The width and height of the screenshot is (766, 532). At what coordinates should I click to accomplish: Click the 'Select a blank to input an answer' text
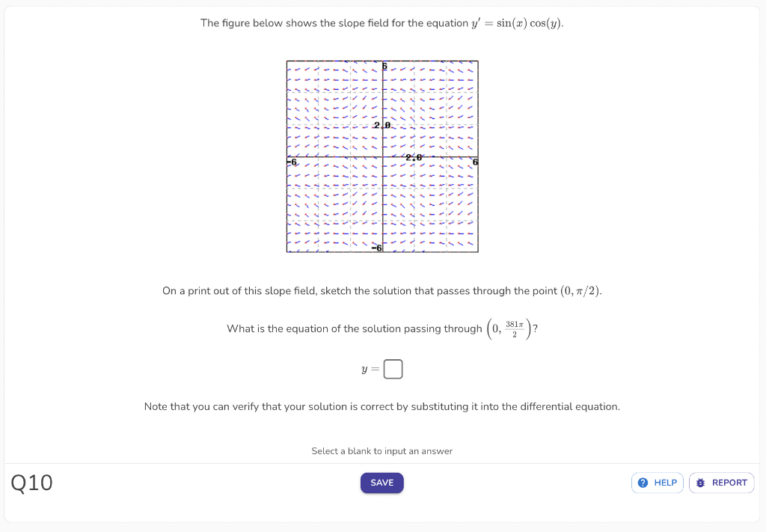(382, 451)
